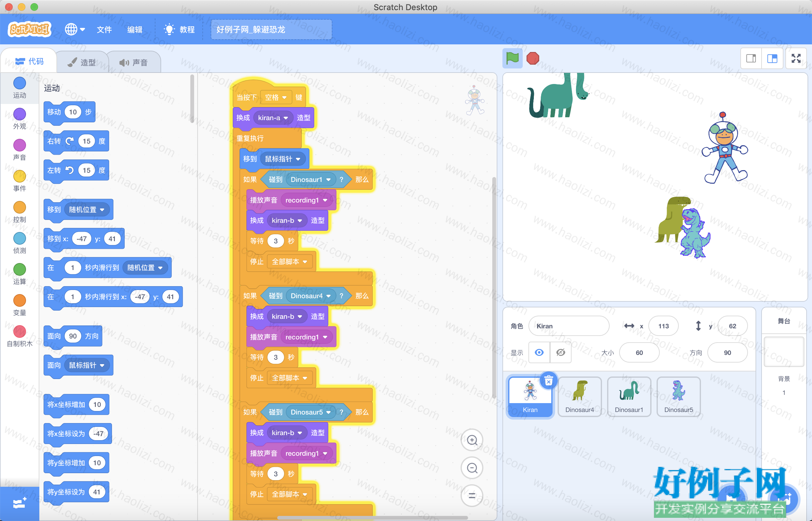Image resolution: width=812 pixels, height=521 pixels.
Task: Select the 声音 sound category
Action: 19,150
